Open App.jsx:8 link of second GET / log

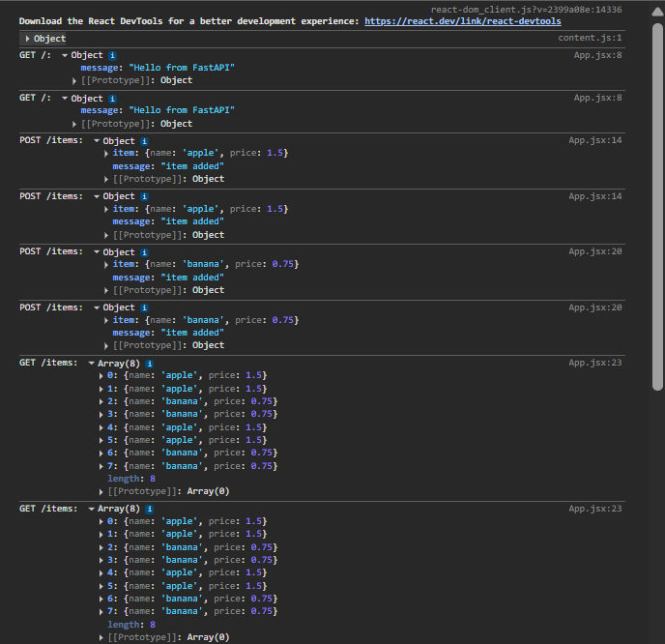598,98
